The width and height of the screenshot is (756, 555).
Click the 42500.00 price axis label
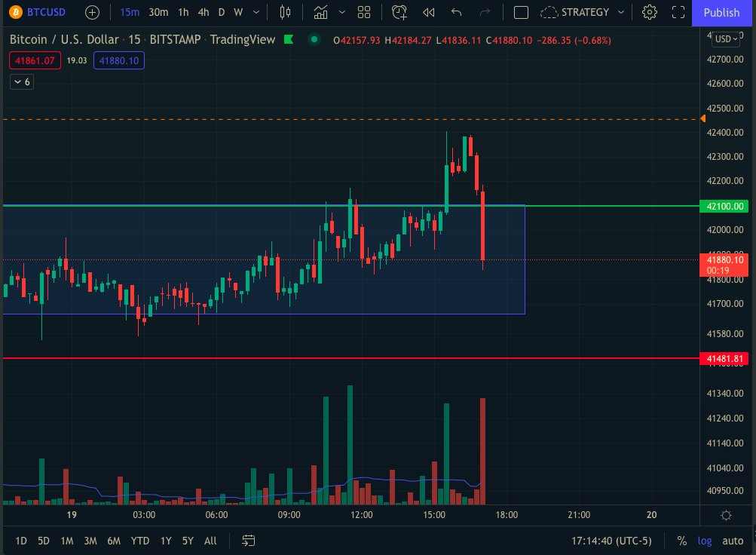(724, 108)
